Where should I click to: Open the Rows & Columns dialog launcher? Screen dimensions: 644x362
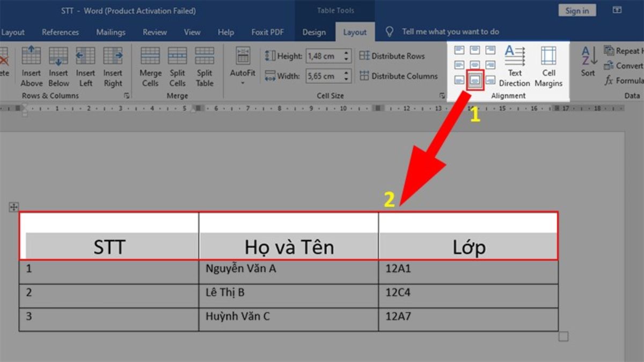(x=128, y=95)
